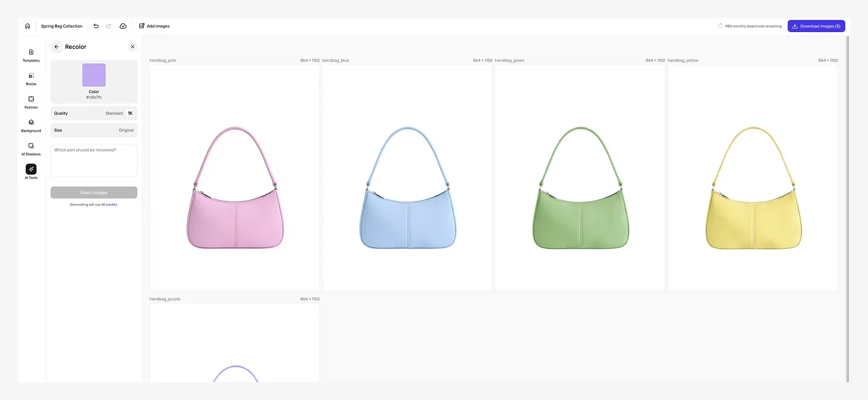Click the handbag_green file name label
Viewport: 868px width, 400px height.
(510, 61)
